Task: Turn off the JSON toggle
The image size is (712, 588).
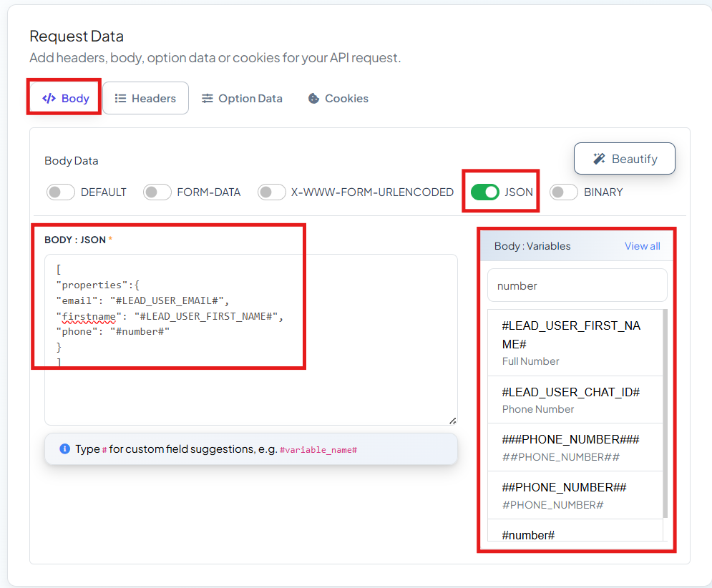Action: point(485,192)
